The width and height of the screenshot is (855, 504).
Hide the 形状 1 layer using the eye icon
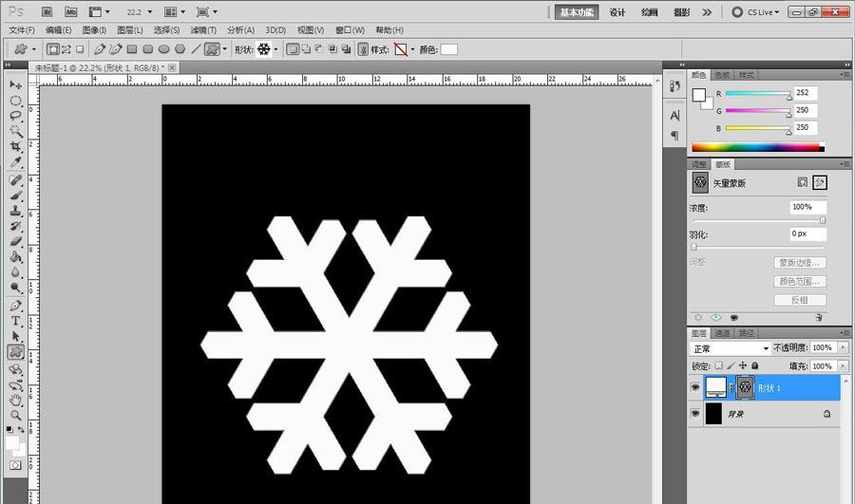(x=695, y=386)
